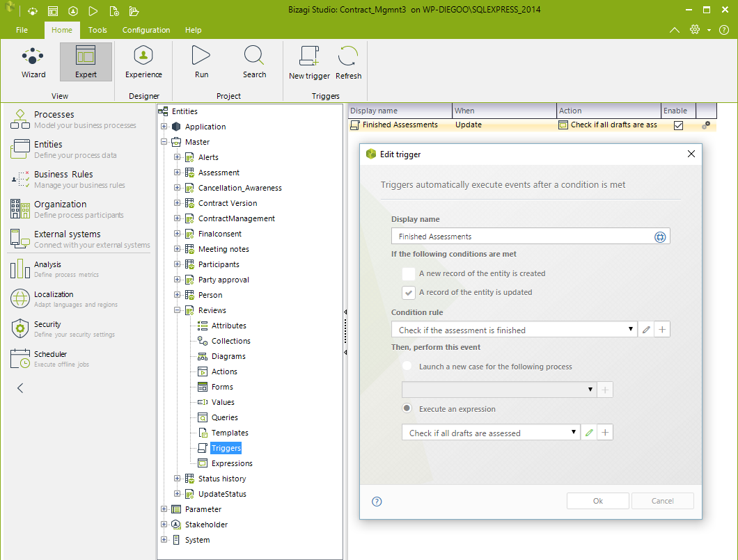Select the Forms item under Reviews
Screen dimensions: 738x560
pyautogui.click(x=222, y=387)
